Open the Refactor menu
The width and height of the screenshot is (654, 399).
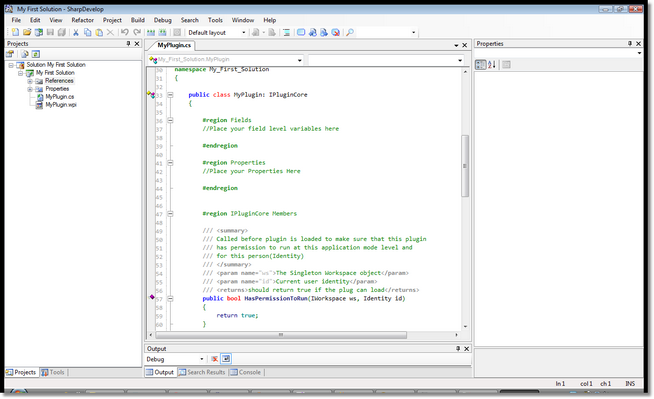82,20
